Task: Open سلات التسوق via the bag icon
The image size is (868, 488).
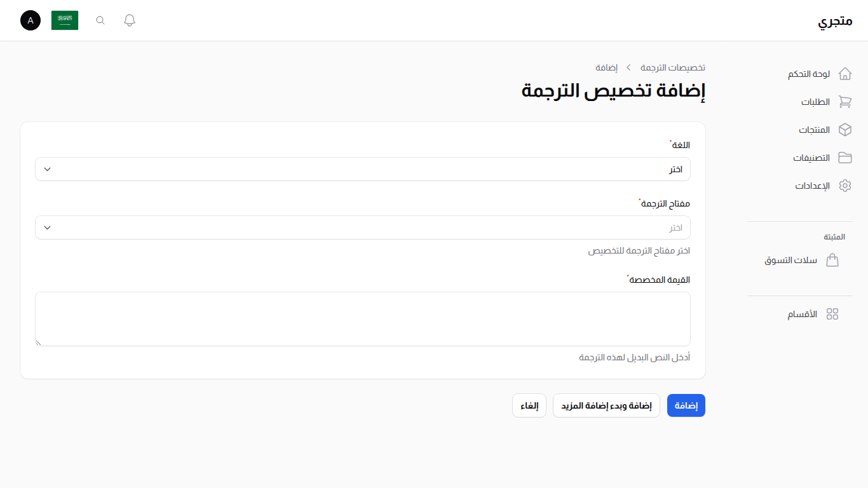Action: (x=833, y=260)
